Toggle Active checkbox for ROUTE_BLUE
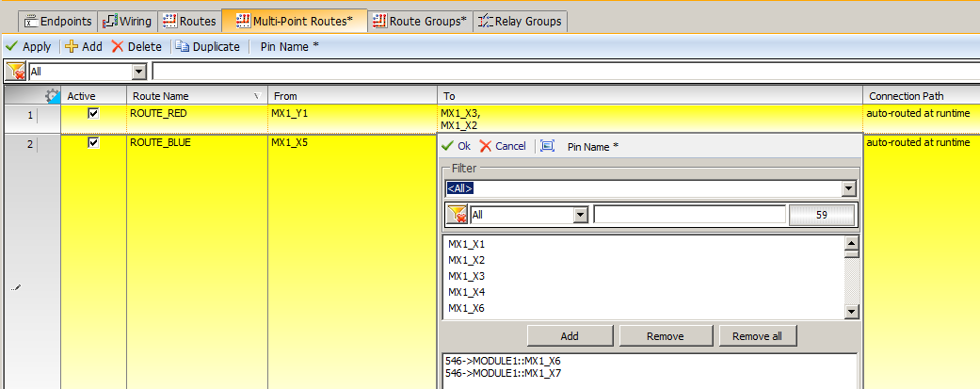Screen dimensions: 980x389 coord(93,143)
